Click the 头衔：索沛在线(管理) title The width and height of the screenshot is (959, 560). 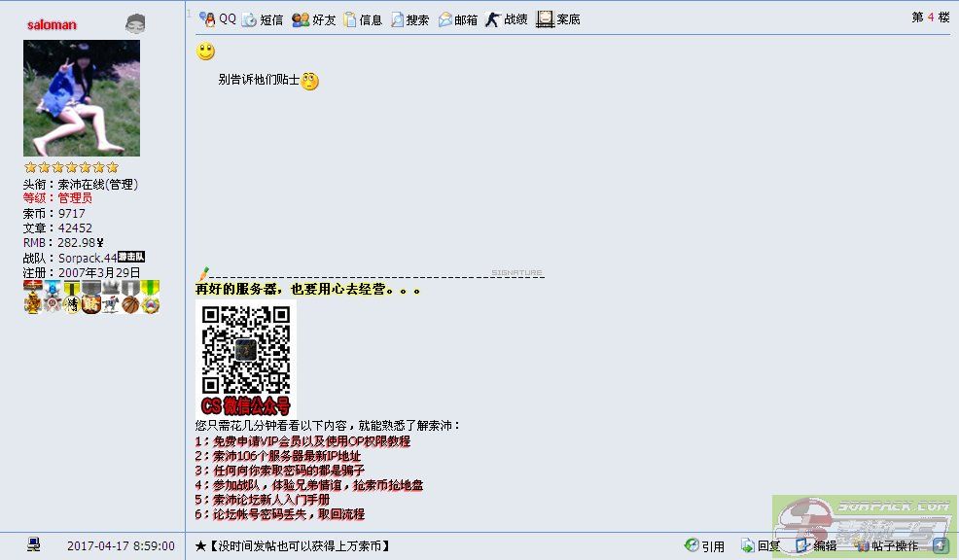[81, 184]
